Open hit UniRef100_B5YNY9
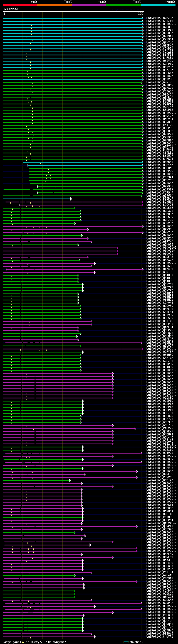Image resolution: width=178 pixels, height=644 pixels. [160, 202]
